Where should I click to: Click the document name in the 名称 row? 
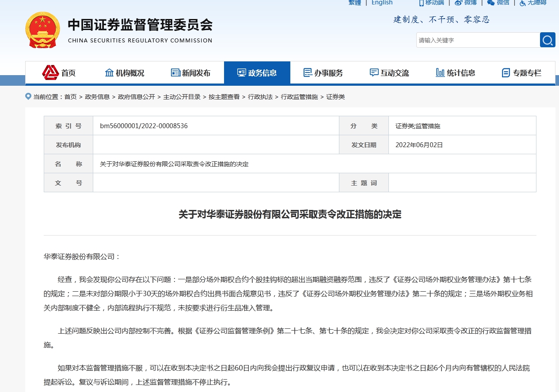[175, 164]
